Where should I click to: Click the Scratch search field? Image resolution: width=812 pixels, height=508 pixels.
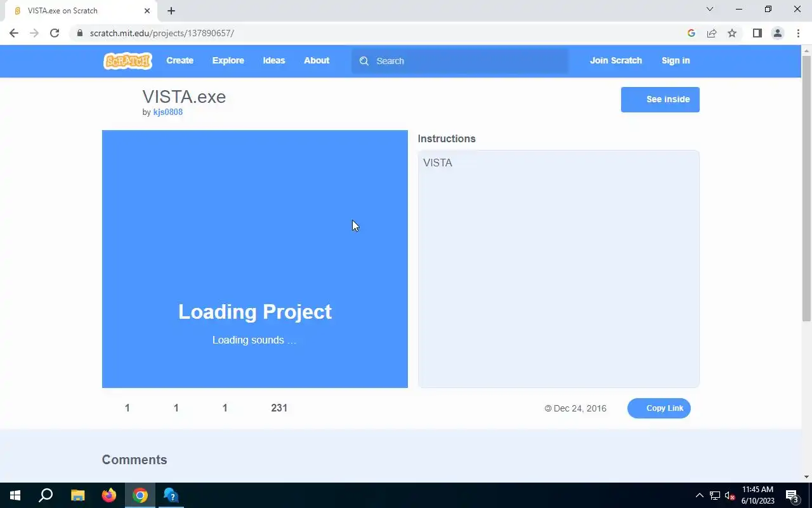(460, 61)
